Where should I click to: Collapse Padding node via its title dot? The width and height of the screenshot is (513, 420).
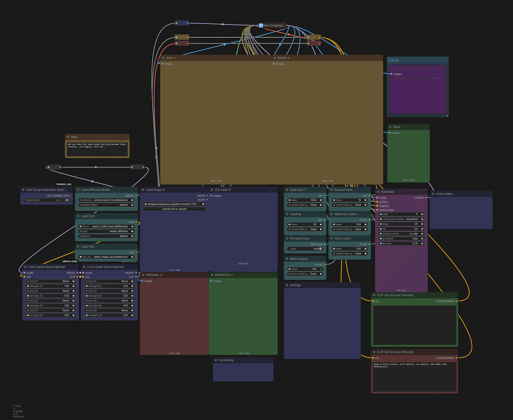pos(287,214)
